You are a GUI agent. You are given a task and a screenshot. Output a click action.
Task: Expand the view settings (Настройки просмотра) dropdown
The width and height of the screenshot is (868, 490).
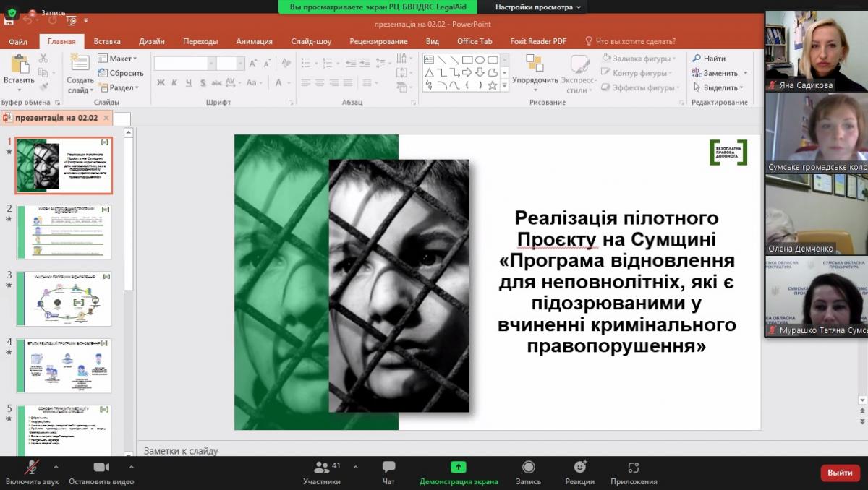coord(537,7)
